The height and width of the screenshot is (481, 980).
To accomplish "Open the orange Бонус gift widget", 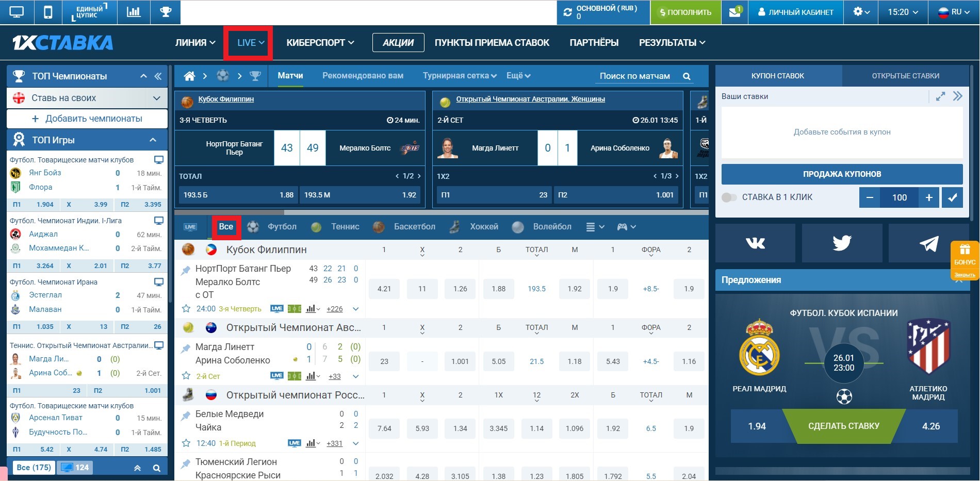I will pyautogui.click(x=965, y=260).
